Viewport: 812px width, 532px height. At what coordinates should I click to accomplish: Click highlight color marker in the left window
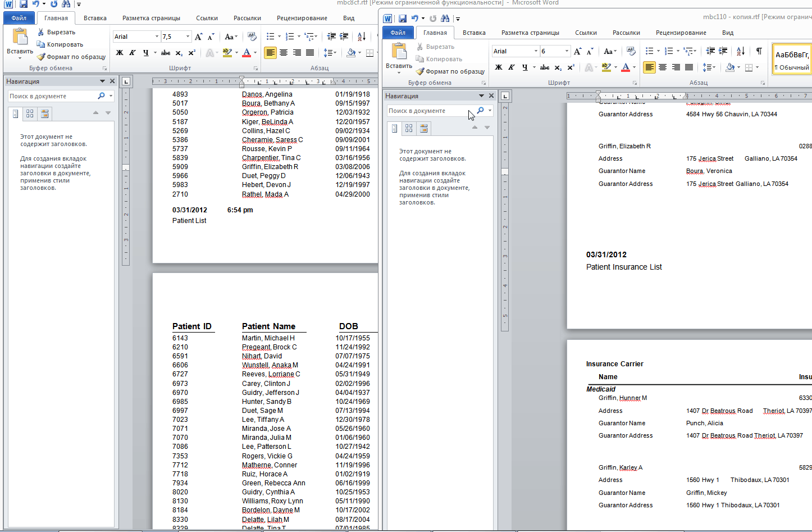[x=227, y=53]
